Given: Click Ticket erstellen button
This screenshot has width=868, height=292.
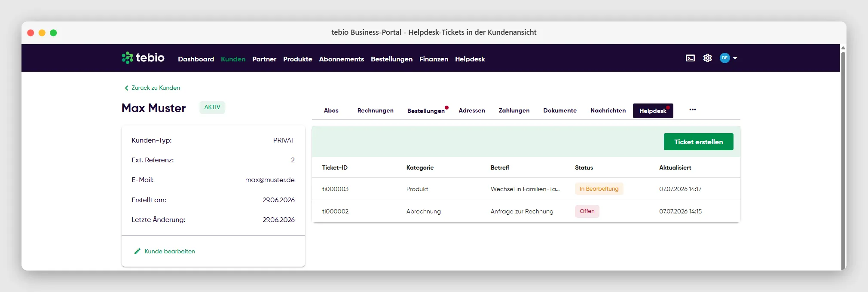Looking at the screenshot, I should click(699, 142).
